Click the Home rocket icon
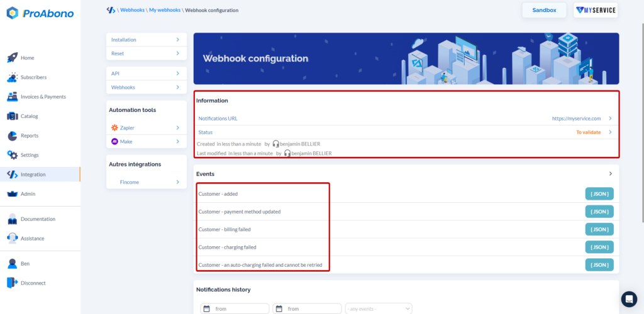The width and height of the screenshot is (644, 314). [13, 58]
